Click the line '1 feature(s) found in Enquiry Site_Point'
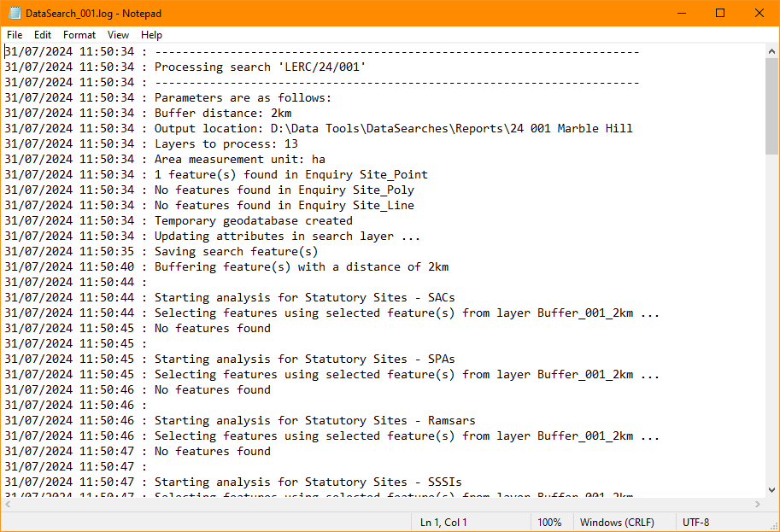780x532 pixels. pyautogui.click(x=291, y=174)
